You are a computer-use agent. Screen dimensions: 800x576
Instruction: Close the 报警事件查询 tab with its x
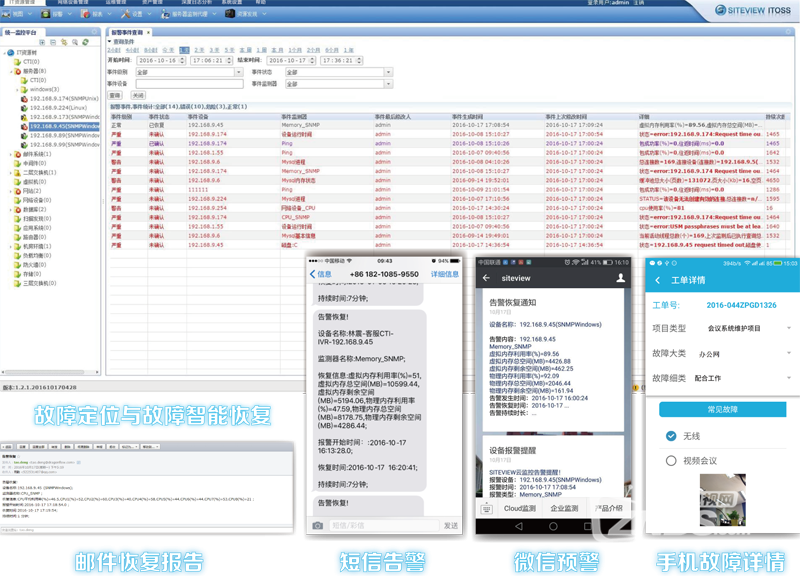click(x=148, y=32)
